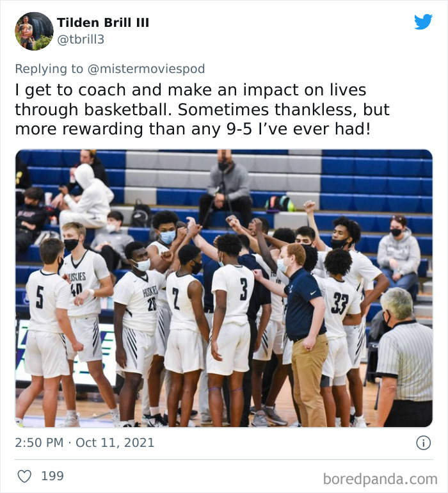Click the Replying to label

click(x=49, y=69)
